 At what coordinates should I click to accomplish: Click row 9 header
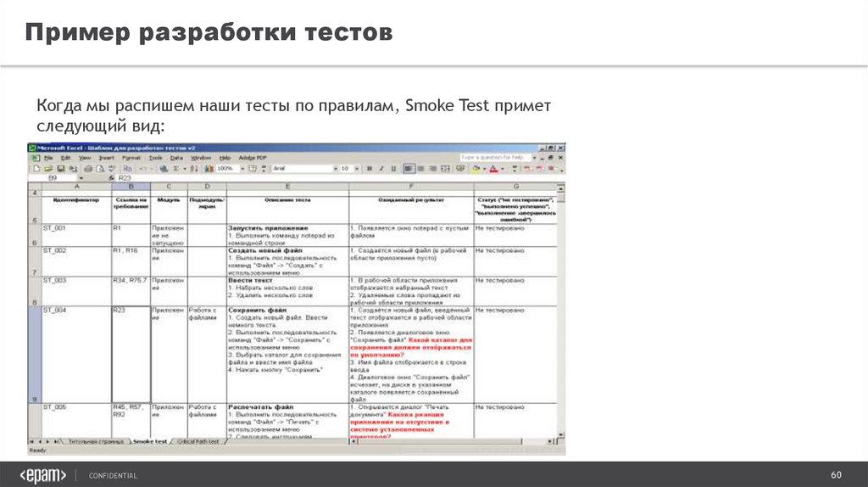[x=34, y=355]
